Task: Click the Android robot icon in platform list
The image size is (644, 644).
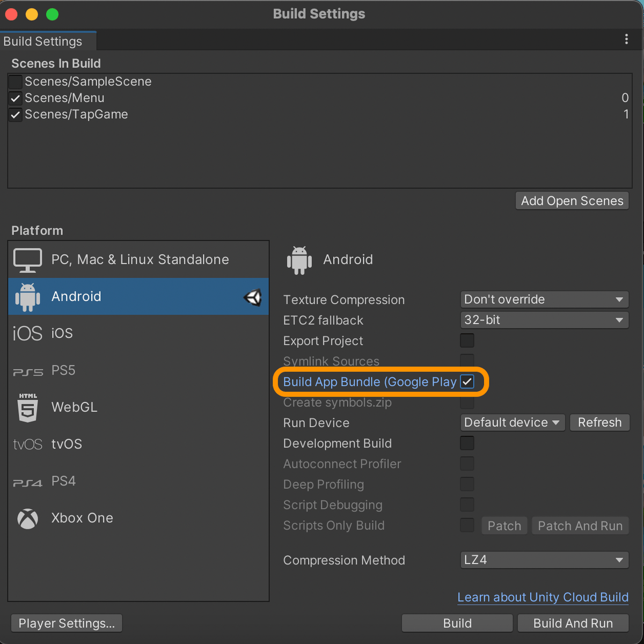Action: [27, 296]
